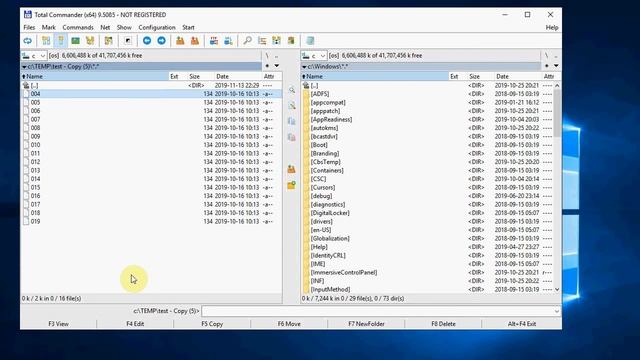
Task: Click the top magnifier icon in middle bar
Action: [291, 90]
